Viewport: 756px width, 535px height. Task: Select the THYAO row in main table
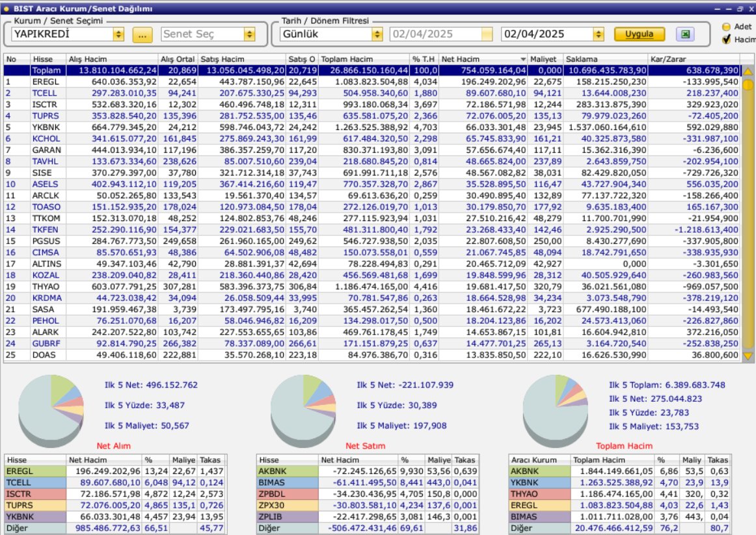(371, 287)
